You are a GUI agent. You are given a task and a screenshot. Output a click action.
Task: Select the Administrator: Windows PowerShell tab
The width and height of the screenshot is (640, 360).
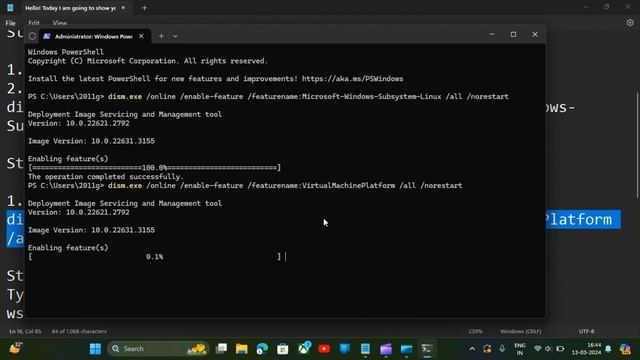94,36
